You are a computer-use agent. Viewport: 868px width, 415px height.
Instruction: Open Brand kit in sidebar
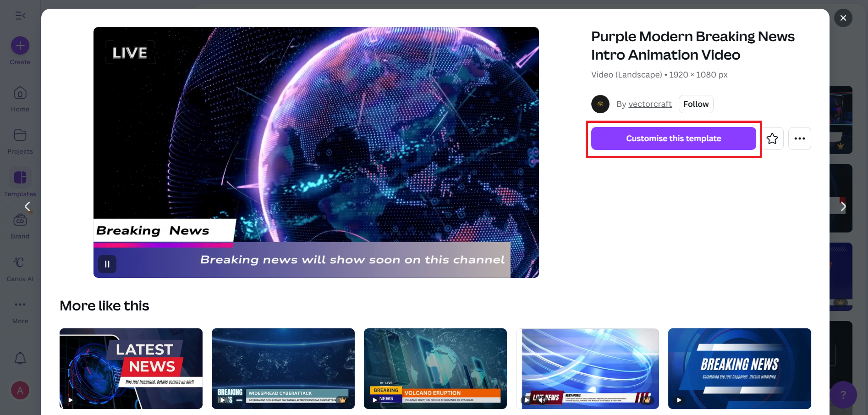point(20,226)
